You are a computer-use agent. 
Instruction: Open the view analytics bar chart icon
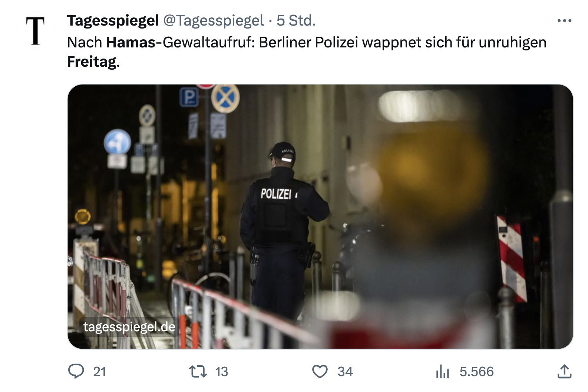(443, 372)
